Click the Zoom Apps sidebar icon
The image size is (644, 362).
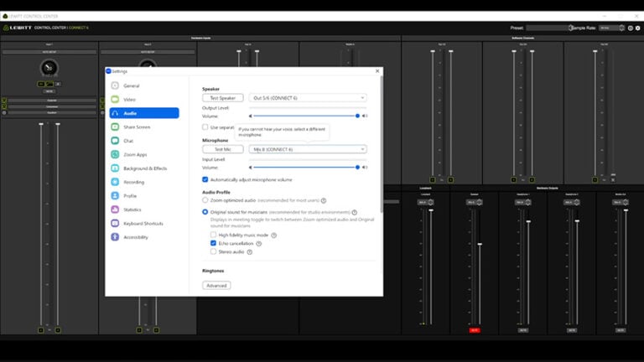[115, 154]
